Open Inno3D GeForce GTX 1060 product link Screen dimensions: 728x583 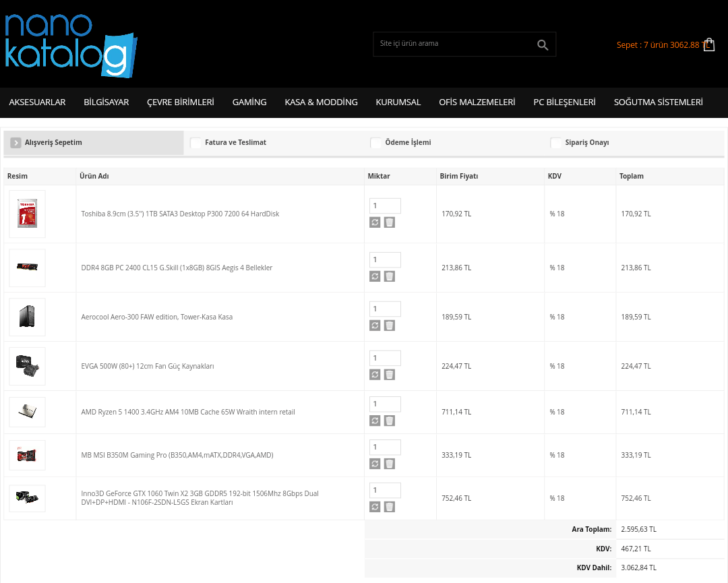click(200, 497)
